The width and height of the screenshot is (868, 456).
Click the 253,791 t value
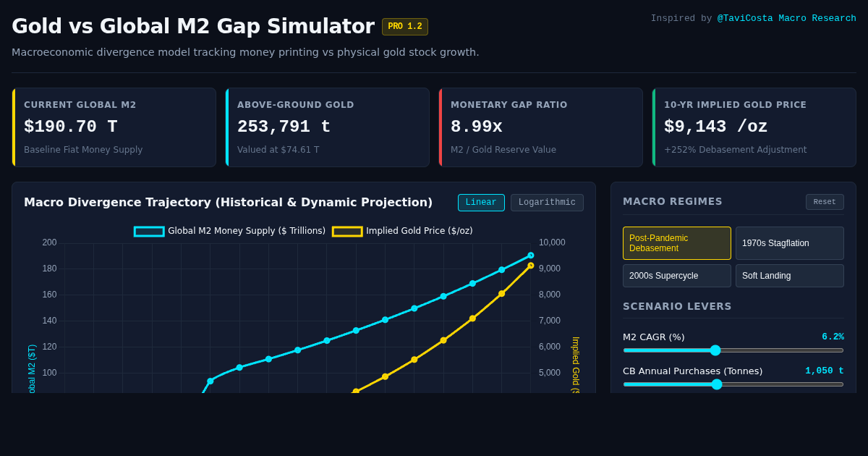click(x=284, y=127)
